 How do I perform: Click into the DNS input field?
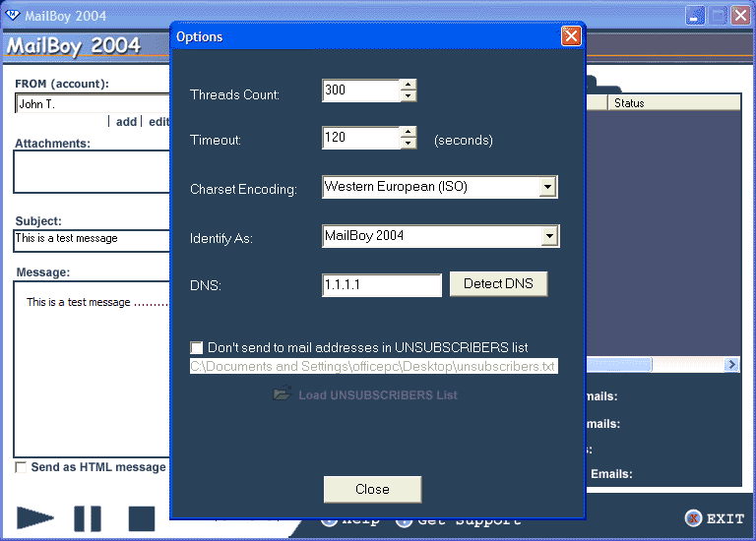click(x=382, y=285)
